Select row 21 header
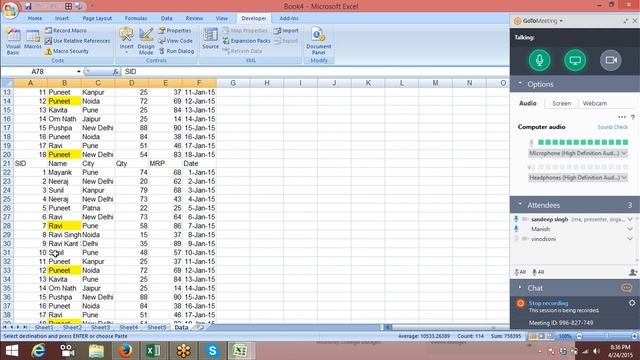Viewport: 640px width, 360px height. (7, 163)
